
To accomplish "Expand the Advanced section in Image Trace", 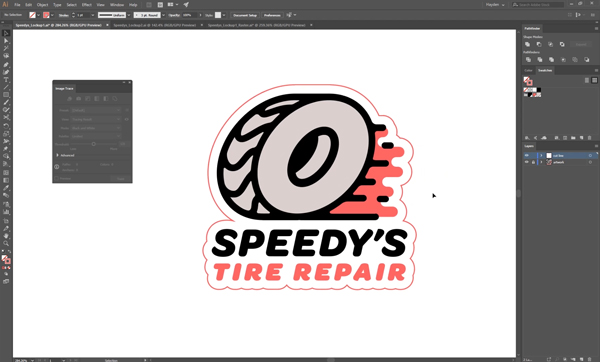I will point(57,155).
